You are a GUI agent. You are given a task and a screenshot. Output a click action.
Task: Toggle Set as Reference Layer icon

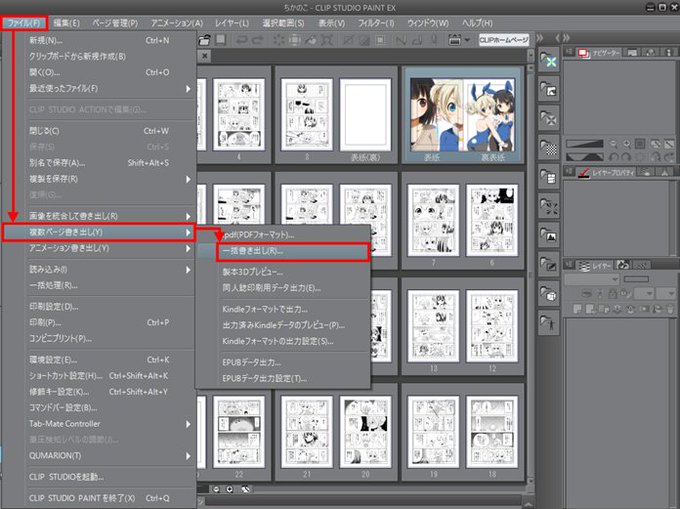tap(599, 294)
